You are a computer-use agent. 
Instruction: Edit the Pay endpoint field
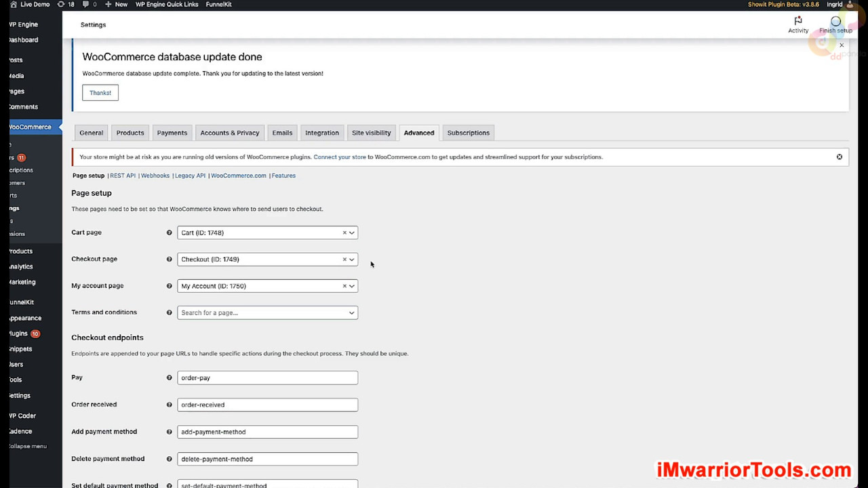[x=267, y=378]
